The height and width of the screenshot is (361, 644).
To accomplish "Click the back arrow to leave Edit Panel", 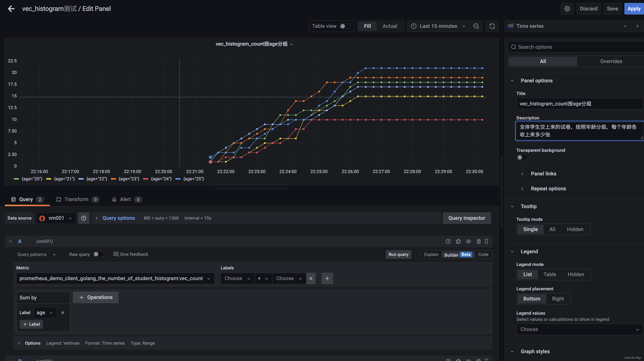I will point(11,9).
